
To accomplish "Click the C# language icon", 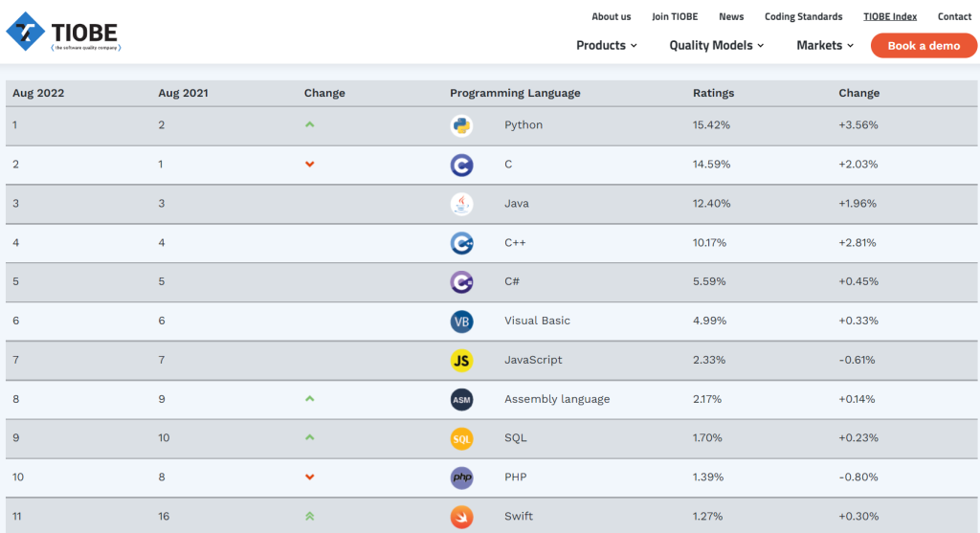I will point(461,282).
